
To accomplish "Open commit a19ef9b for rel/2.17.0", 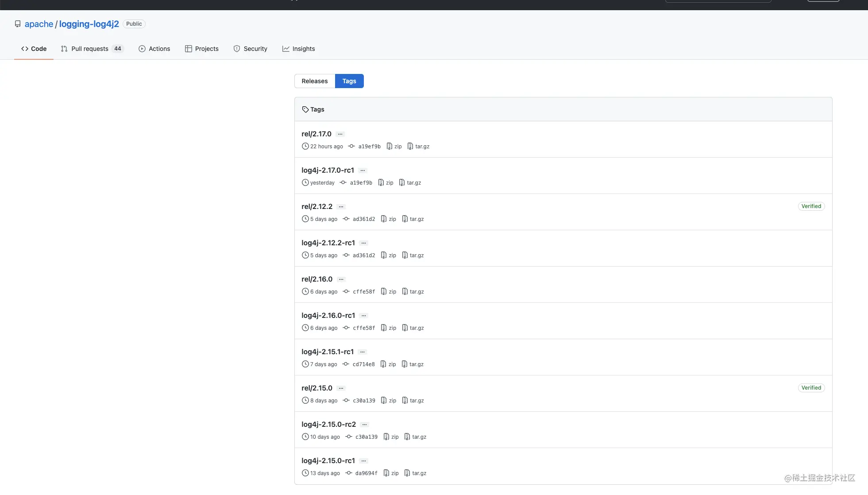I will [x=369, y=147].
